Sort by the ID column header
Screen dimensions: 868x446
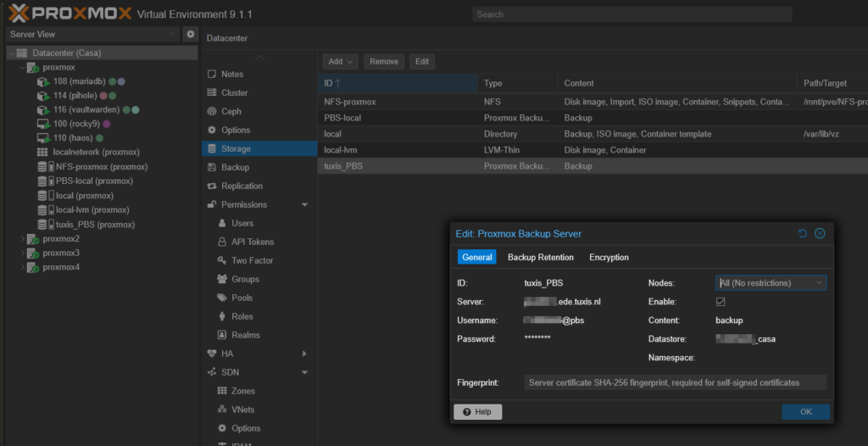[x=398, y=83]
